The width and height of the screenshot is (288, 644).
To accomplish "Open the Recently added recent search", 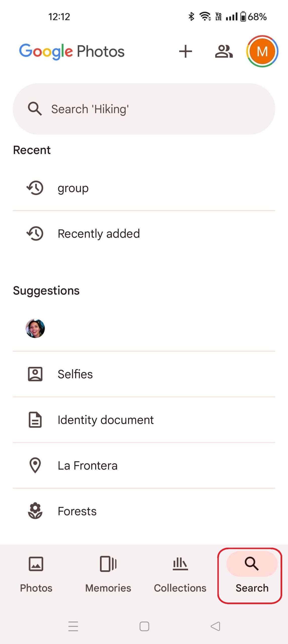I will 99,234.
